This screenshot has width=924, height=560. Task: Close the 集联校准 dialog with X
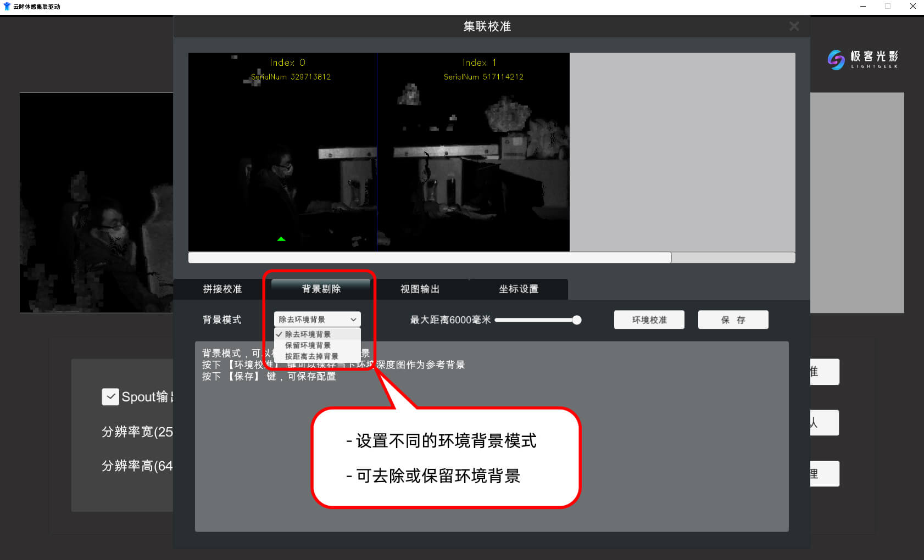pyautogui.click(x=794, y=26)
